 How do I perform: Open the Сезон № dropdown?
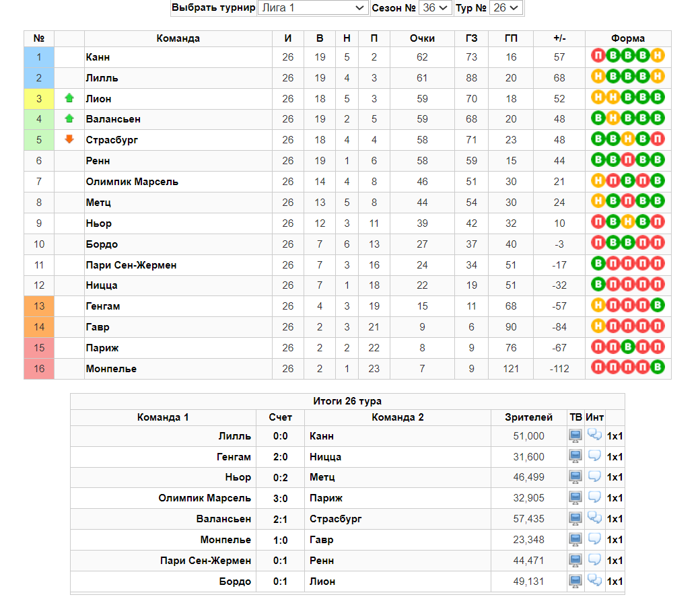[x=435, y=7]
